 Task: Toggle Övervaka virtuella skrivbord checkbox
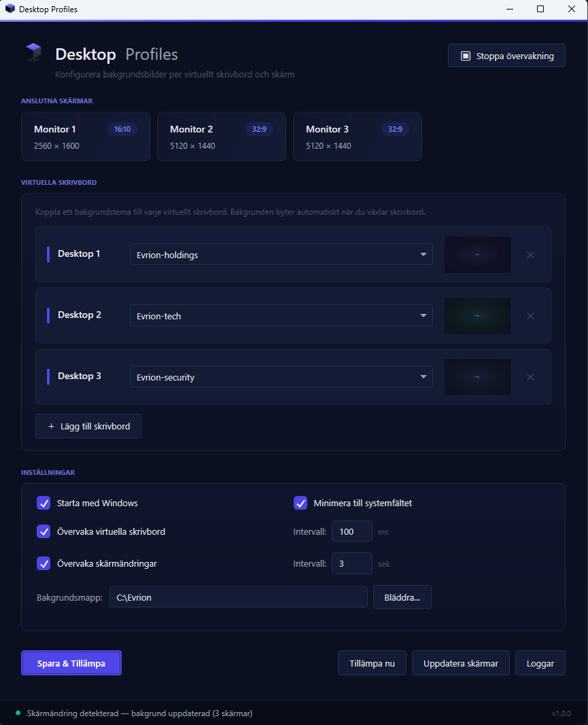44,531
